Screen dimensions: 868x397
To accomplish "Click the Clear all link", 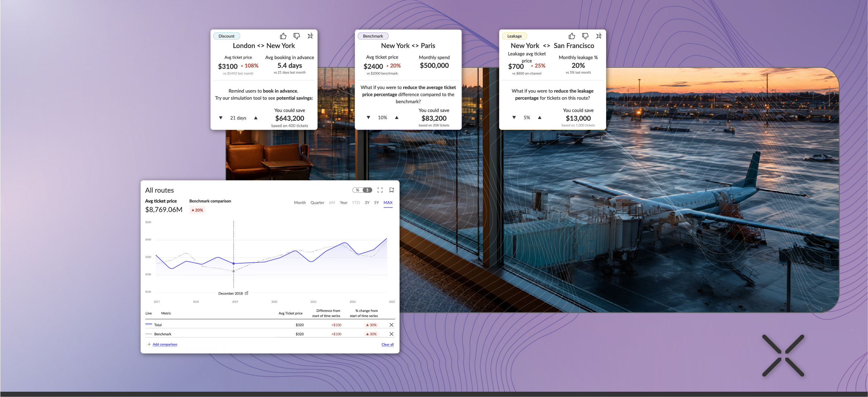I will pos(387,344).
